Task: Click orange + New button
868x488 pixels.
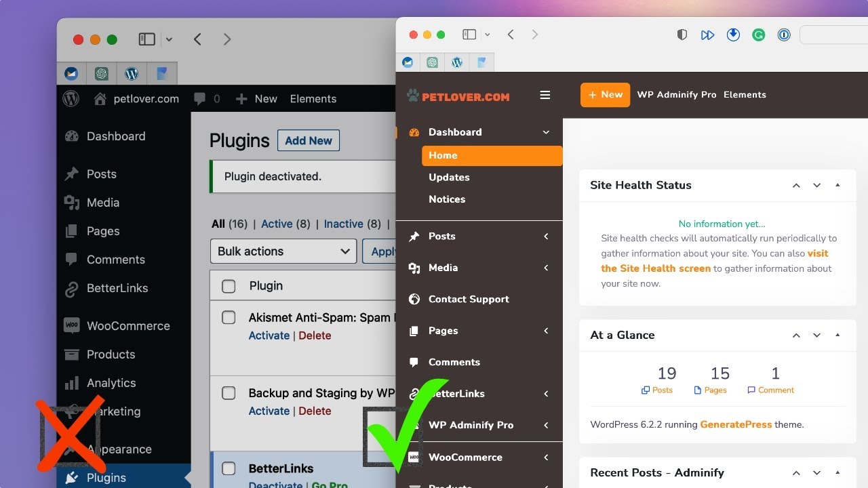Action: pyautogui.click(x=605, y=95)
